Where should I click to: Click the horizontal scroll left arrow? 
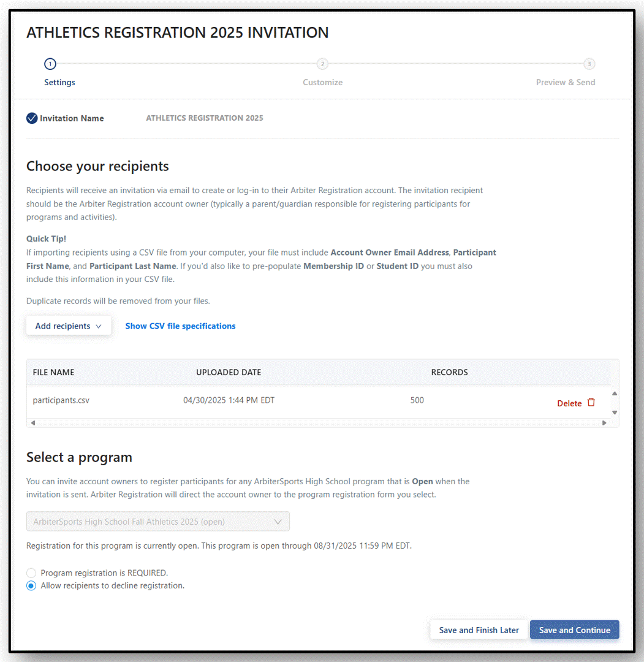coord(33,422)
